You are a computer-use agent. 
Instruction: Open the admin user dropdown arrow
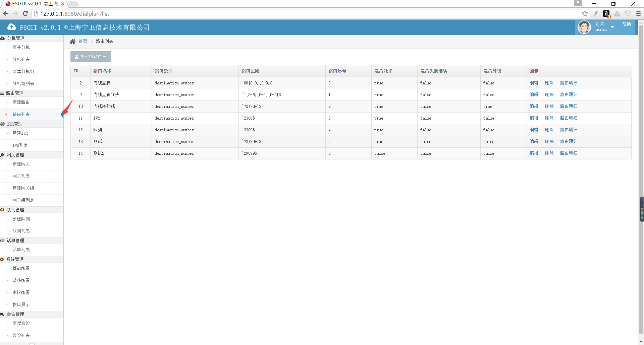[x=612, y=27]
